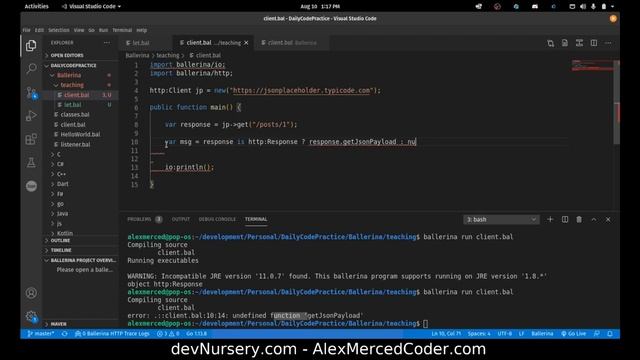This screenshot has height=360, width=640.
Task: Click Spaces: 4 indentation setting
Action: tap(479, 334)
